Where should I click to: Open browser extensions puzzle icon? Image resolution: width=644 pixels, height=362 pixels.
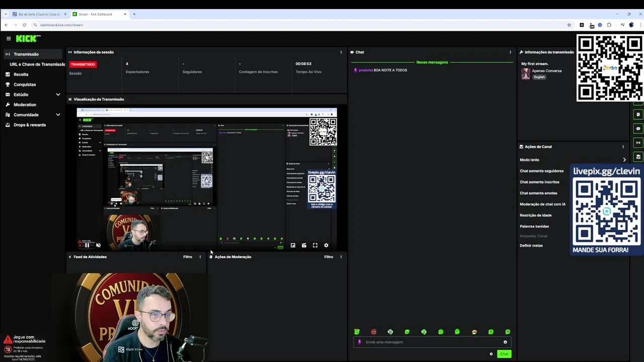coord(609,25)
